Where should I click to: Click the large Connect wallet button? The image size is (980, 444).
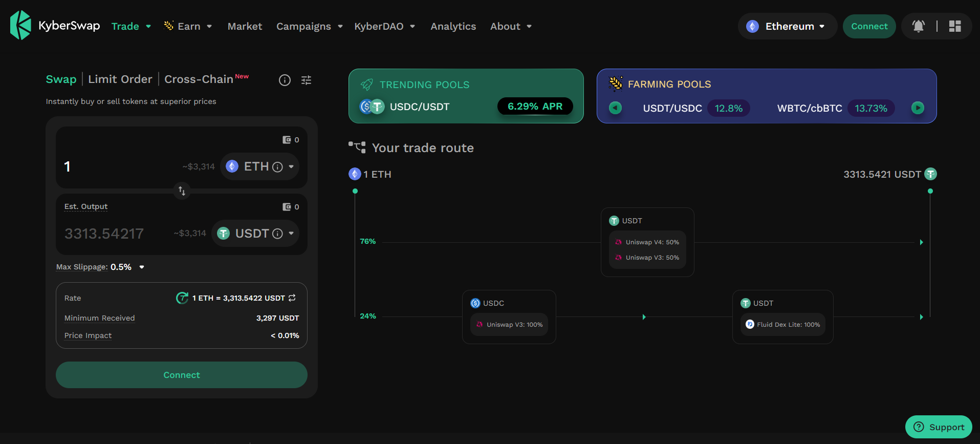coord(182,375)
